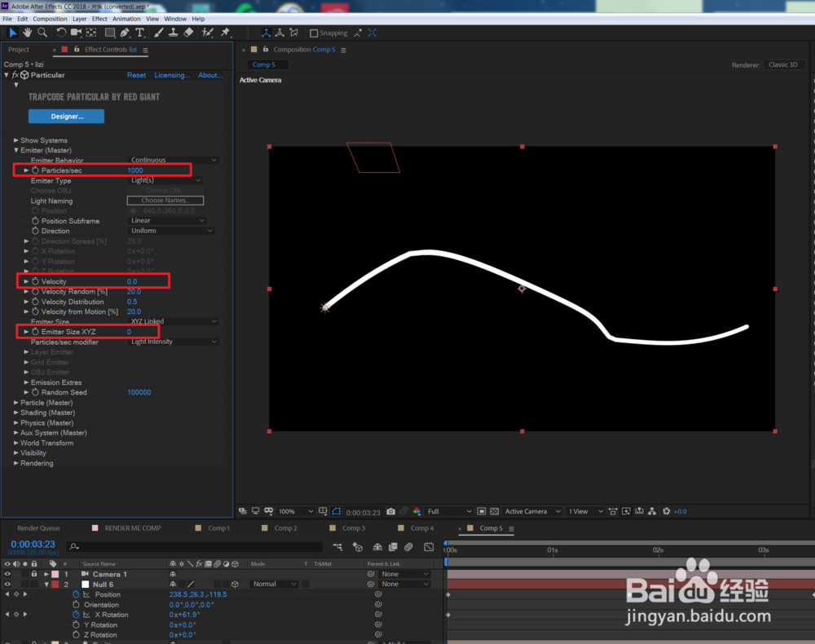Select the Selection arrow tool
This screenshot has width=815, height=644.
(13, 33)
